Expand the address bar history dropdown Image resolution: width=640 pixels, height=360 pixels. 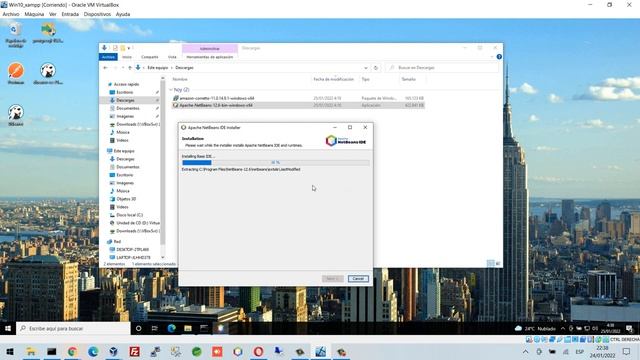[366, 68]
